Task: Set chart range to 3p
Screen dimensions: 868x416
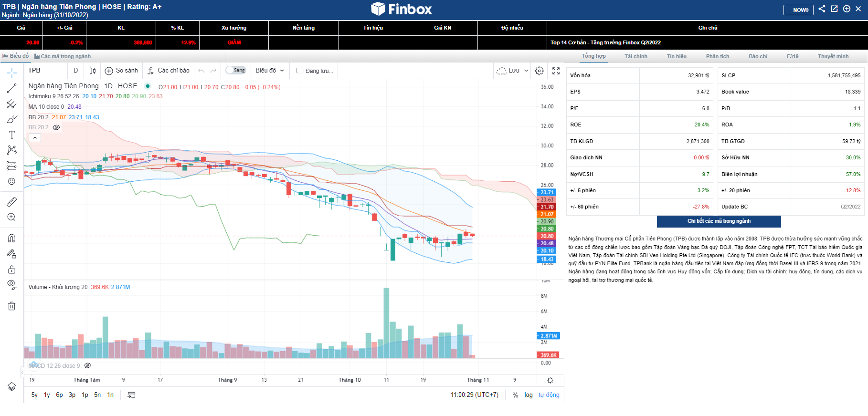Action: [x=72, y=395]
